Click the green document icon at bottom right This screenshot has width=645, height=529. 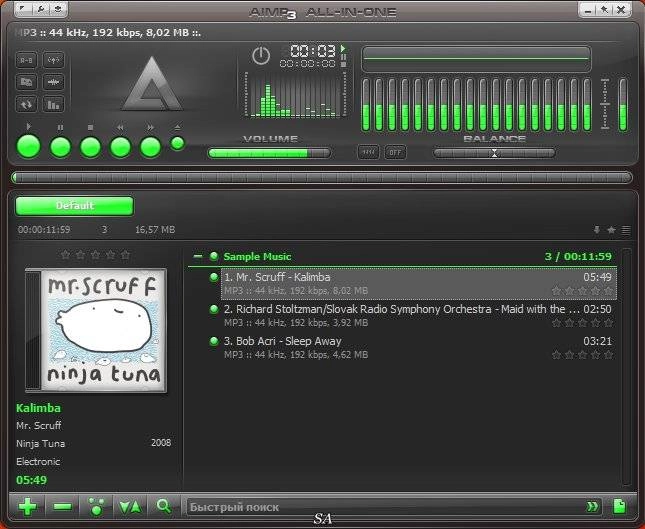pos(619,506)
